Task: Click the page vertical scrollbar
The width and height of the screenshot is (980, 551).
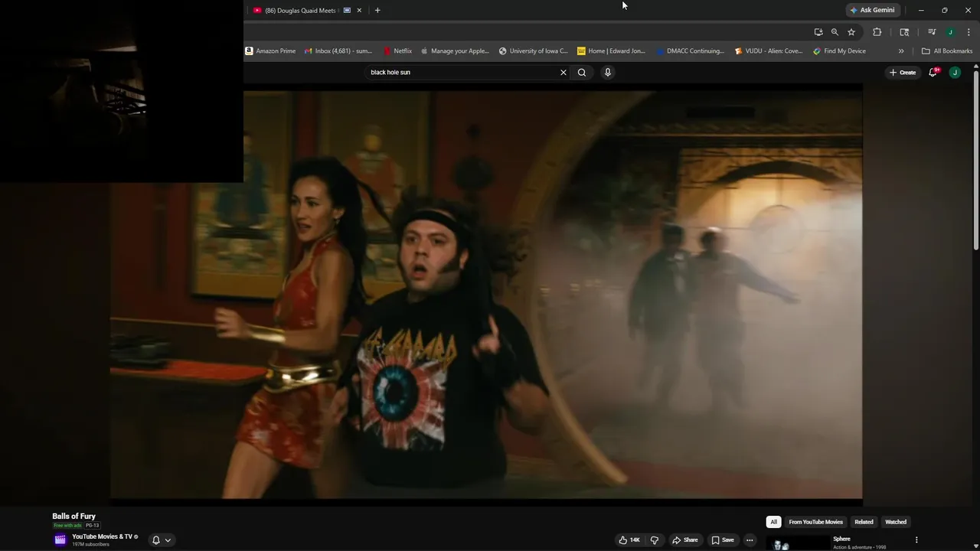Action: click(x=975, y=161)
